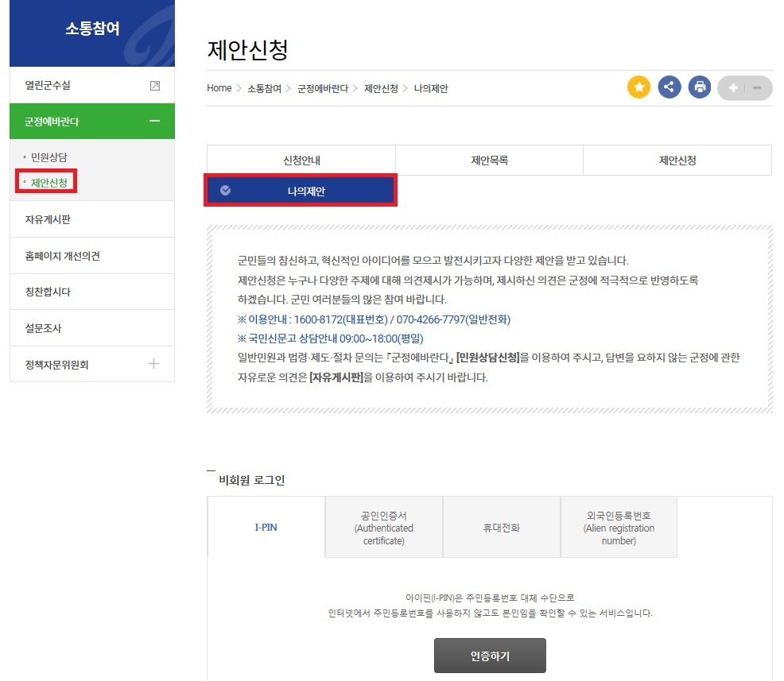784x681 pixels.
Task: Select the 공인인증서 authentication tab
Action: [383, 526]
